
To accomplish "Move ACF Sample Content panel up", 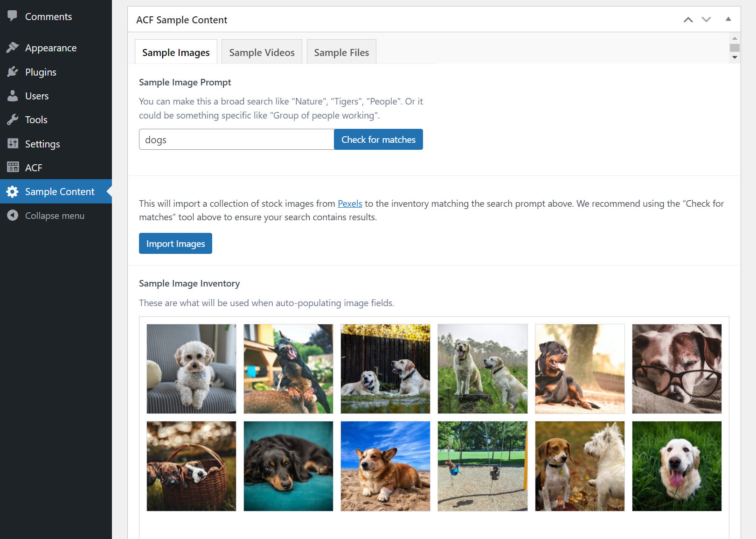I will (x=688, y=20).
